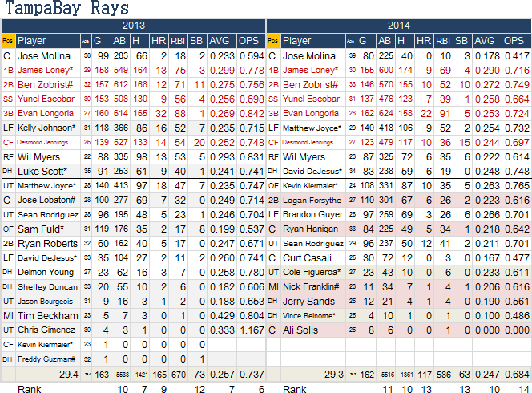532x393 pixels.
Task: Click Chris Gimenez's 1.167 OPS value
Action: tap(252, 330)
